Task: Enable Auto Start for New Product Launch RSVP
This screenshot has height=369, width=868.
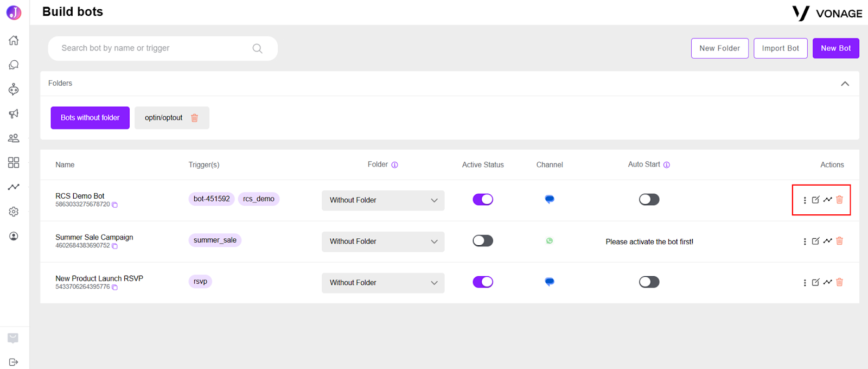Action: coord(649,282)
